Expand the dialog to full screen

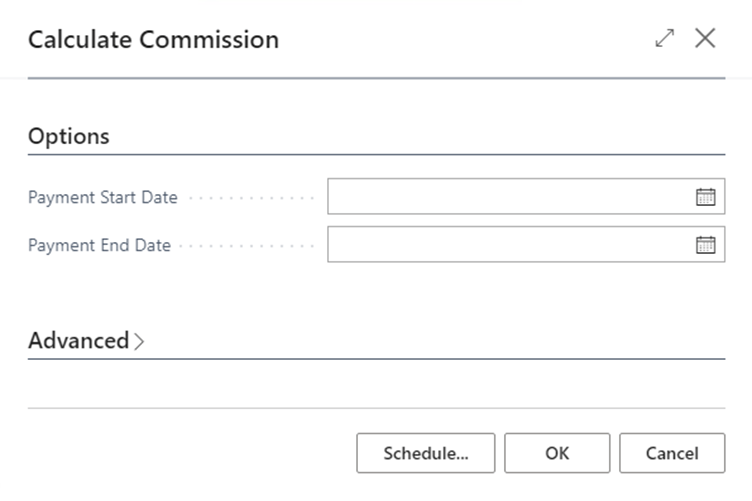click(664, 39)
